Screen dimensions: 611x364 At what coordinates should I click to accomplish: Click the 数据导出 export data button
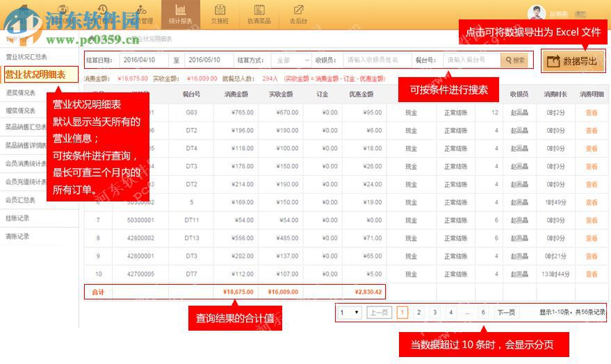[573, 61]
